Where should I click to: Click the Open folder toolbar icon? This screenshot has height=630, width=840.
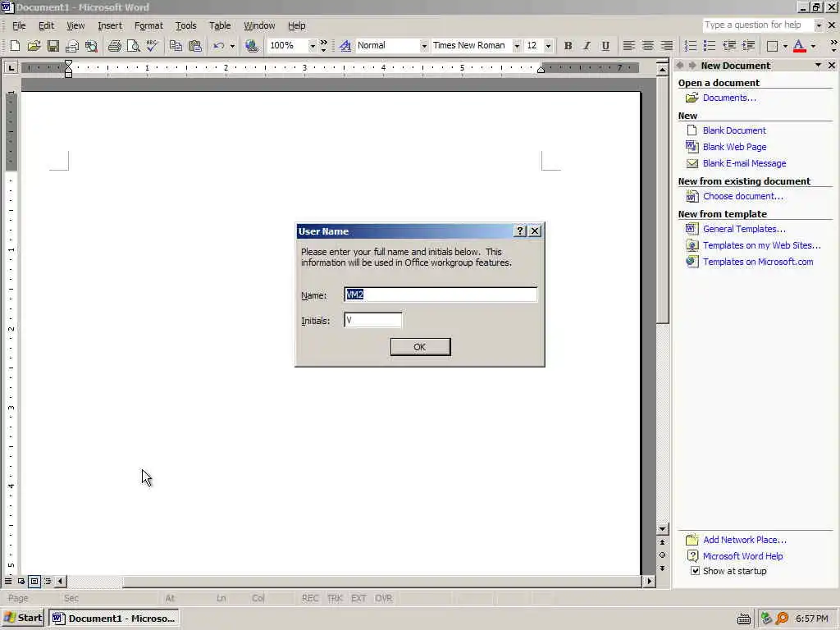[34, 46]
